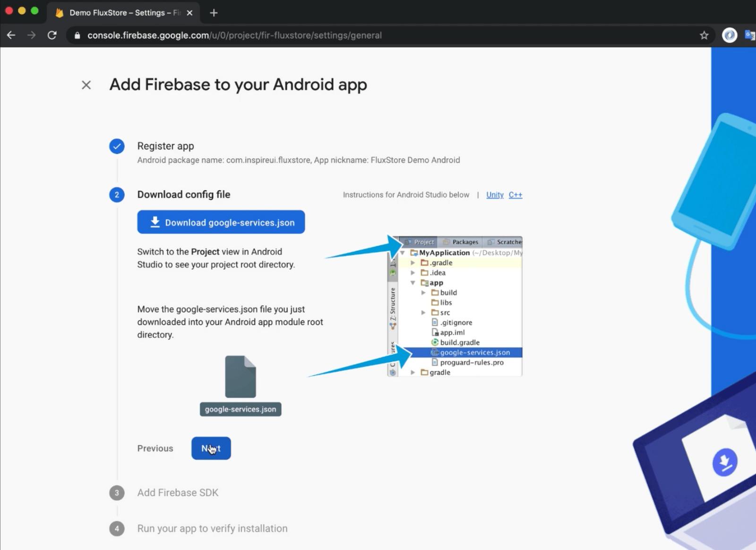Click the Register app completed step checkmark
The image size is (756, 550).
117,146
